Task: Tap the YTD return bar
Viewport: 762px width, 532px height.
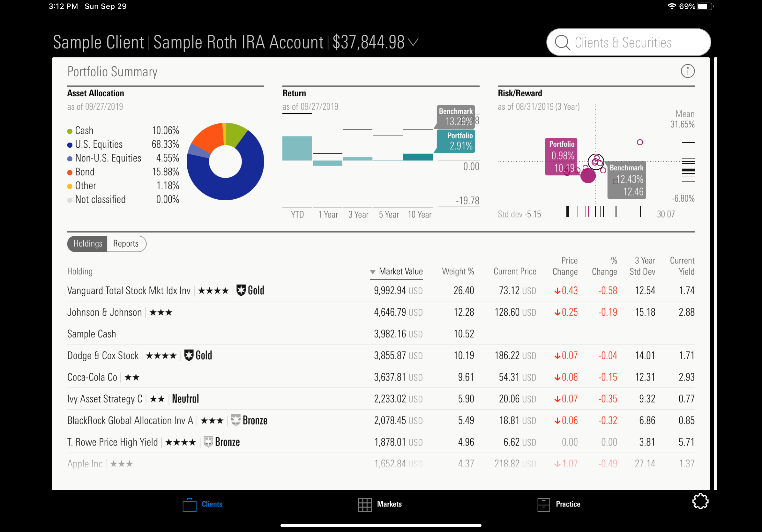Action: pyautogui.click(x=297, y=148)
